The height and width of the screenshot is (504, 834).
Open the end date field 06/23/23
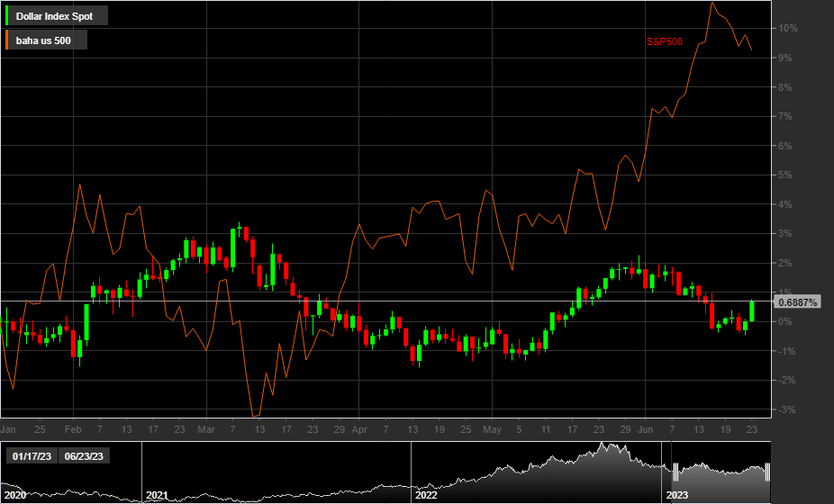84,456
